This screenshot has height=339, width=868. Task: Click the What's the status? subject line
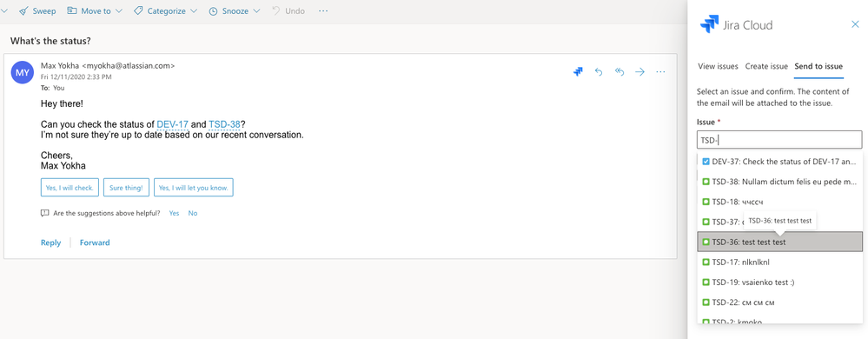[x=50, y=41]
